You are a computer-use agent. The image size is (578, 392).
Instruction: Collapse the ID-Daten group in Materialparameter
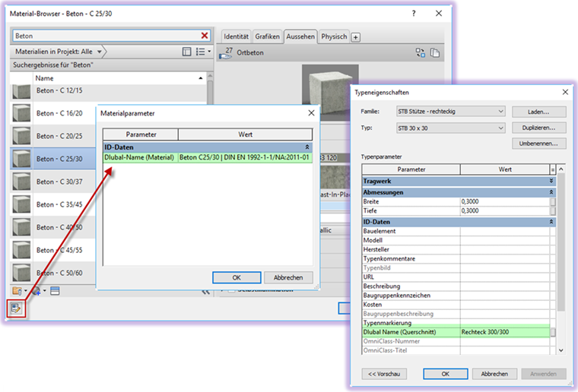306,147
